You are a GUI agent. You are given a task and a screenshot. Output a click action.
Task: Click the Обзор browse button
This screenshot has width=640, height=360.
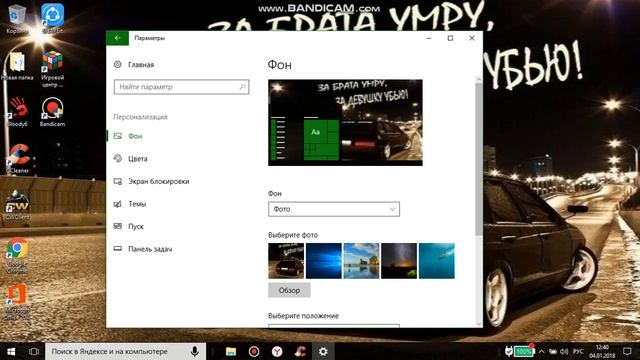(289, 290)
